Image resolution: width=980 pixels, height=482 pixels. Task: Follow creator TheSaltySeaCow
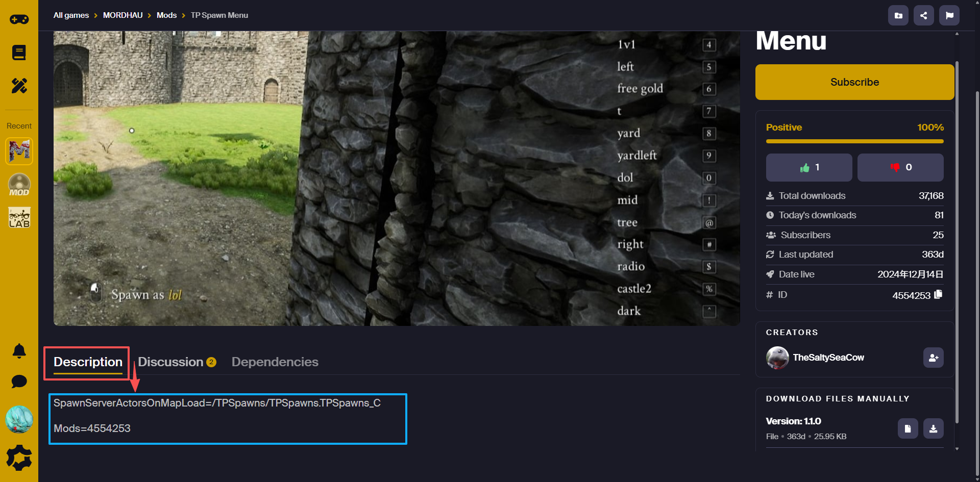(x=933, y=358)
